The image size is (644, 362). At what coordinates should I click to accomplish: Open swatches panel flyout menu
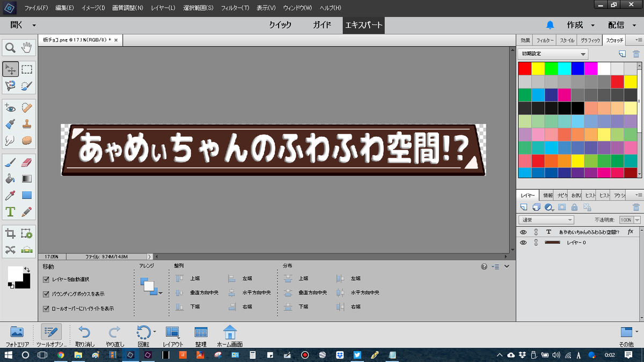coord(639,40)
